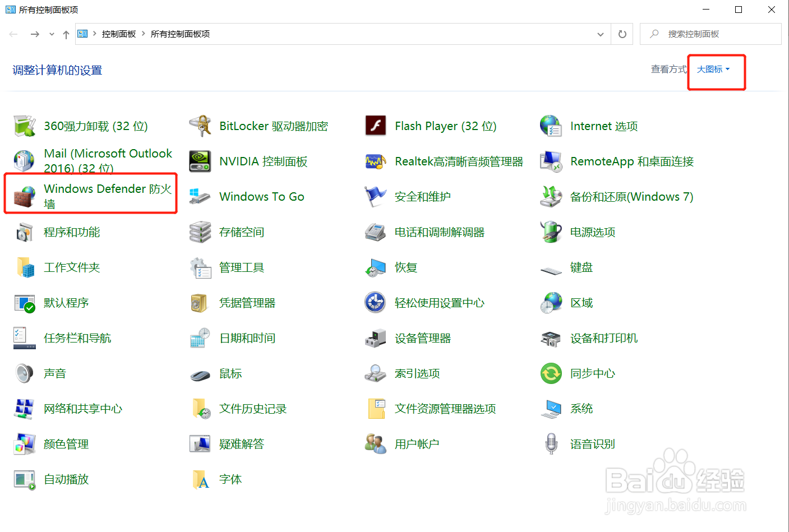Viewport: 789px width, 532px height.
Task: Open the 轻松使用设置中心 icon
Action: point(375,303)
